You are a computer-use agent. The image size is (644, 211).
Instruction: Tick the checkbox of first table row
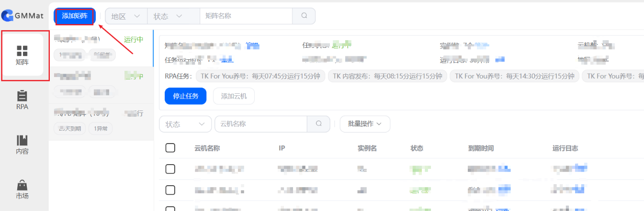coord(170,169)
